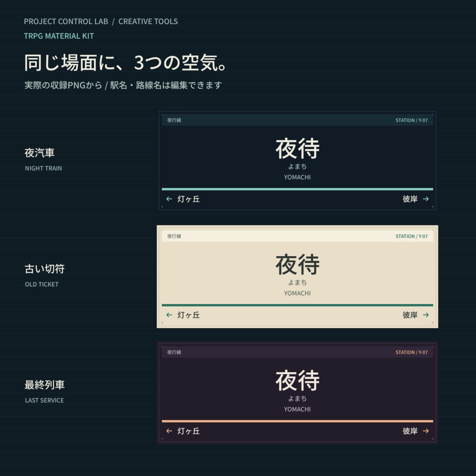The width and height of the screenshot is (476, 476).
Task: Click 夜行線 in night train sign header
Action: pos(174,120)
